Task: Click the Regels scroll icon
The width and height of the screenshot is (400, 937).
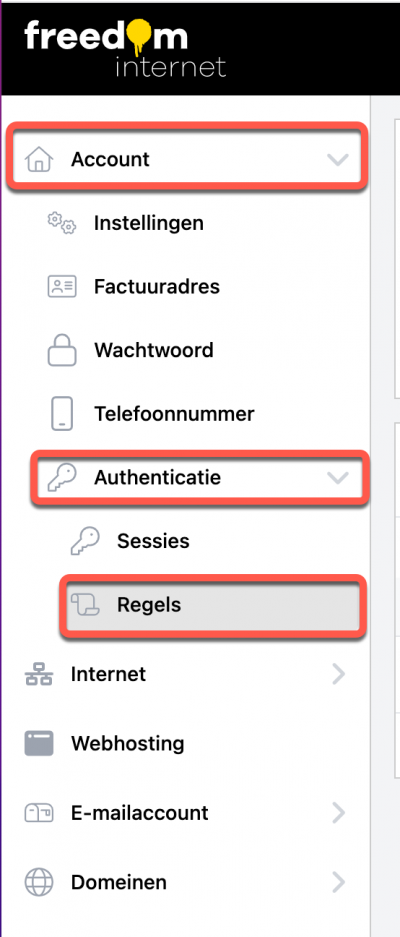Action: pos(85,605)
